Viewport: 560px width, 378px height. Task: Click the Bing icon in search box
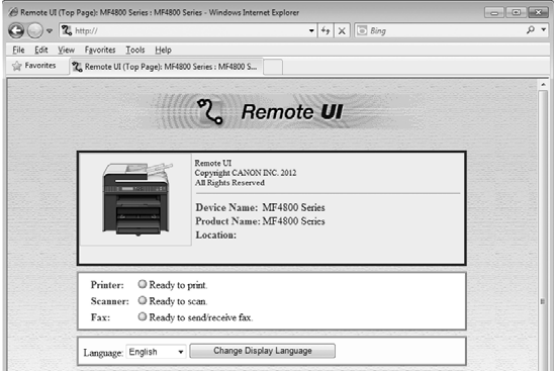pos(362,31)
